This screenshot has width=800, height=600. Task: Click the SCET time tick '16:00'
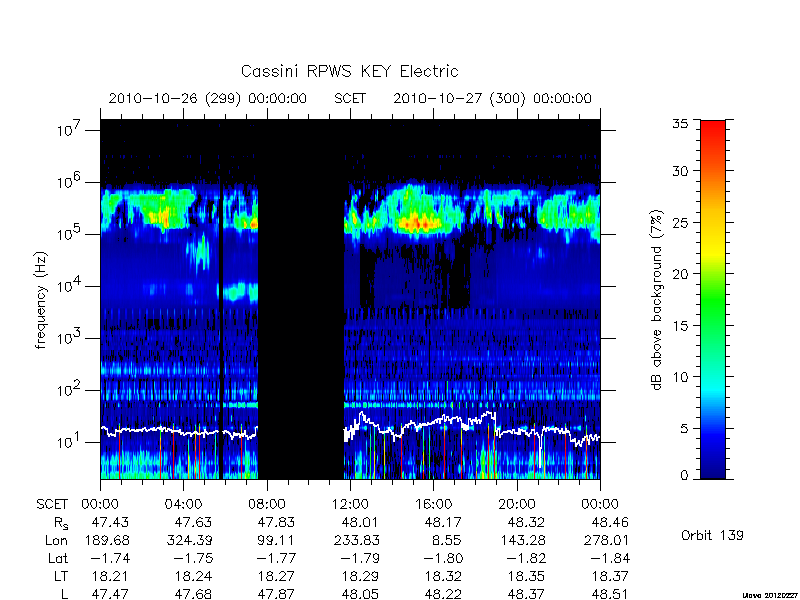point(434,504)
